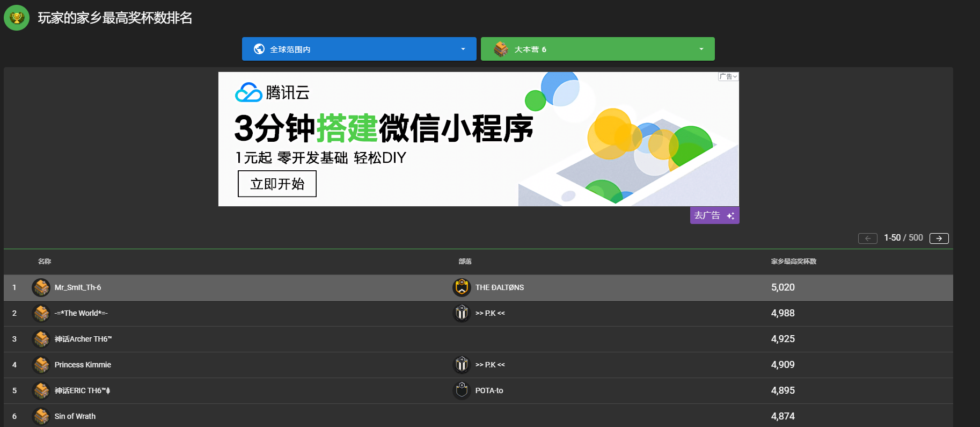
Task: Open player Princess Kimmie
Action: 83,365
